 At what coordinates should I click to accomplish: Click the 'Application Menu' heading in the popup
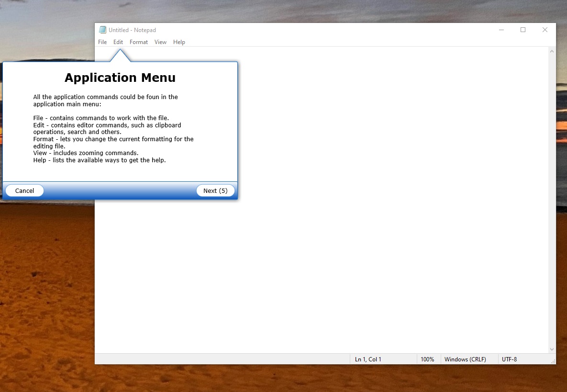click(x=120, y=78)
